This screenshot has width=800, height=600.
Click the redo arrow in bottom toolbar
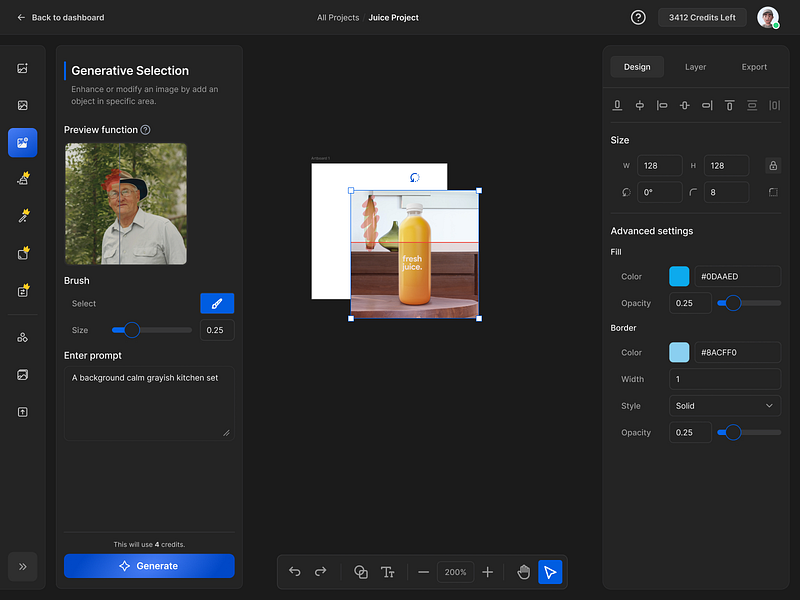tap(321, 572)
